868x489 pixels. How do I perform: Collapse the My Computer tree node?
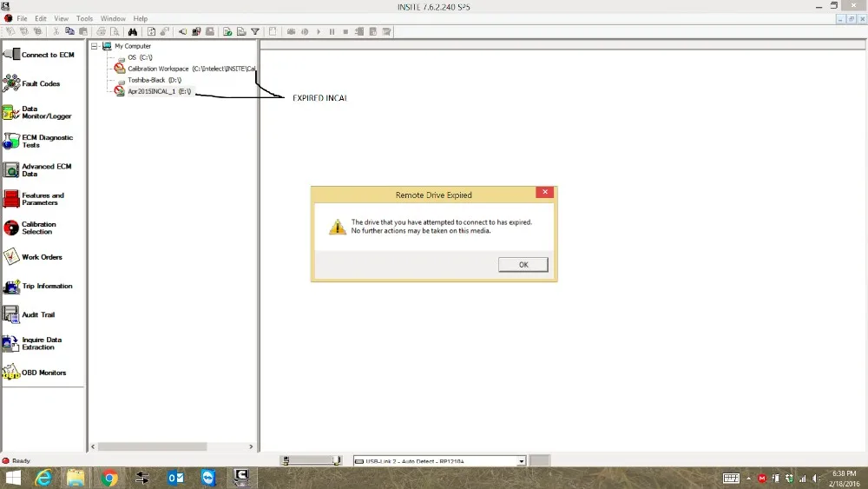click(94, 46)
